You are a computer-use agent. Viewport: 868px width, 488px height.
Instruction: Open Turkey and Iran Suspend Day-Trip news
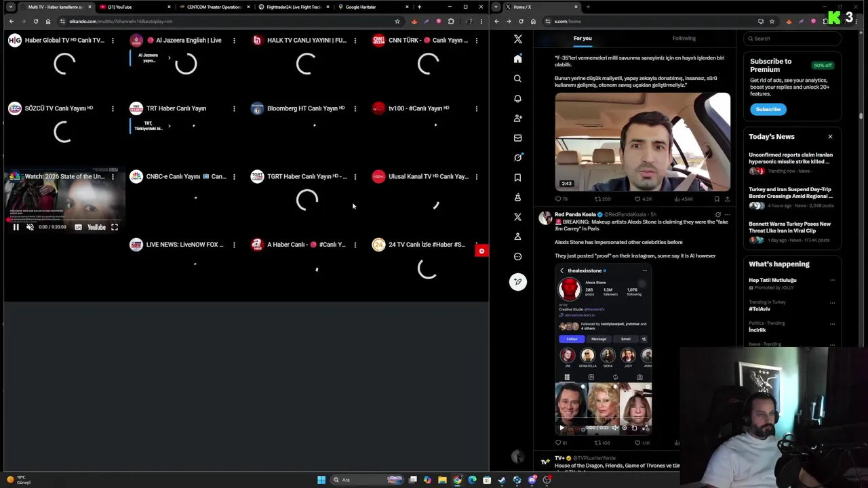pyautogui.click(x=791, y=197)
